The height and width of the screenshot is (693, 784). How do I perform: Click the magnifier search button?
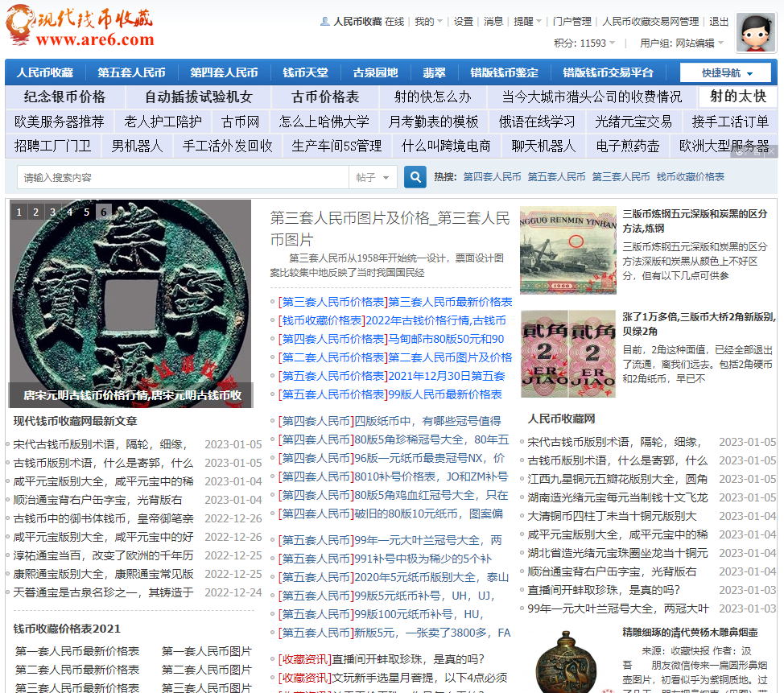pos(415,177)
